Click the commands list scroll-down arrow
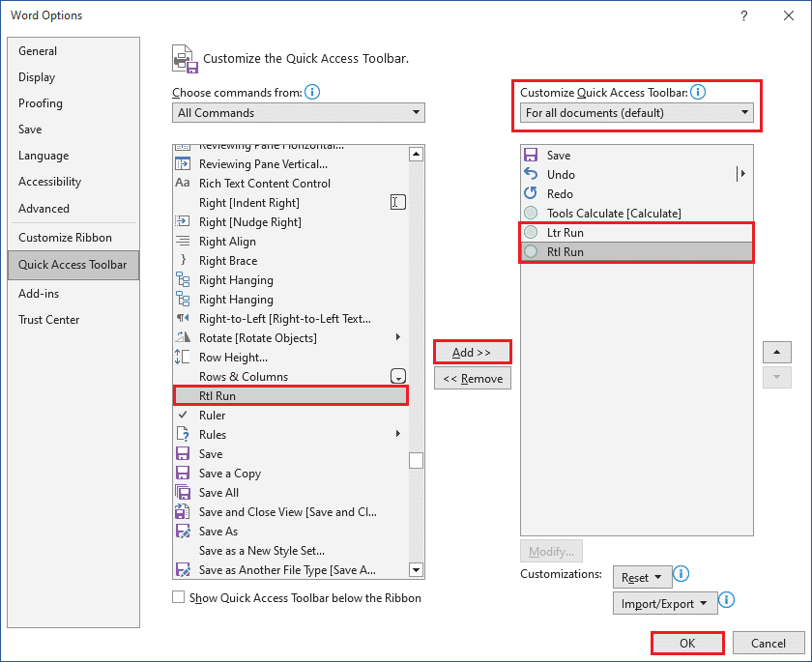The height and width of the screenshot is (662, 812). pos(416,570)
